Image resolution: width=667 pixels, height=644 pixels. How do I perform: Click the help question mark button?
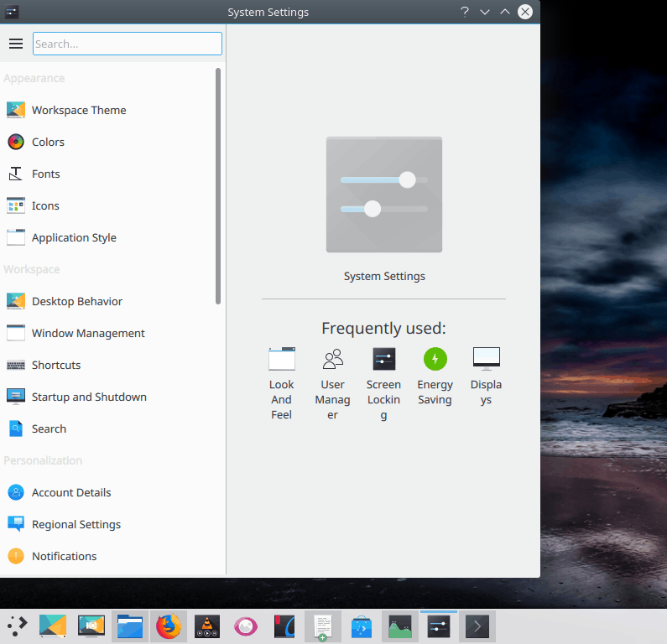click(x=465, y=12)
